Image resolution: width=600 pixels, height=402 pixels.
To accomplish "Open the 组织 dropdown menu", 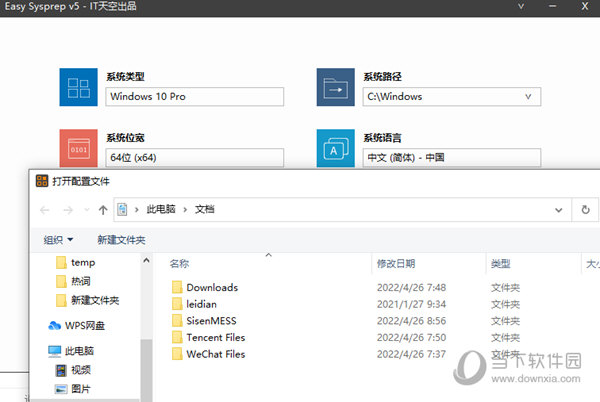I will (58, 240).
